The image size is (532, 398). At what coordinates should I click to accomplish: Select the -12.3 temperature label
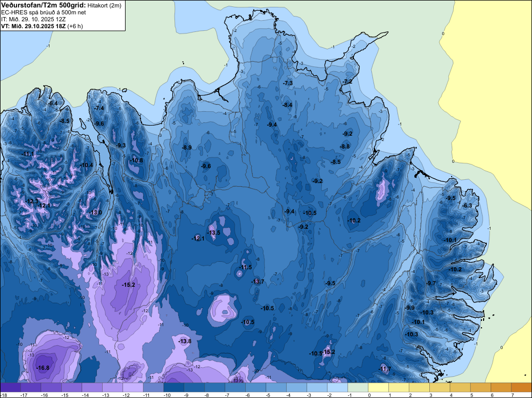tap(31, 201)
